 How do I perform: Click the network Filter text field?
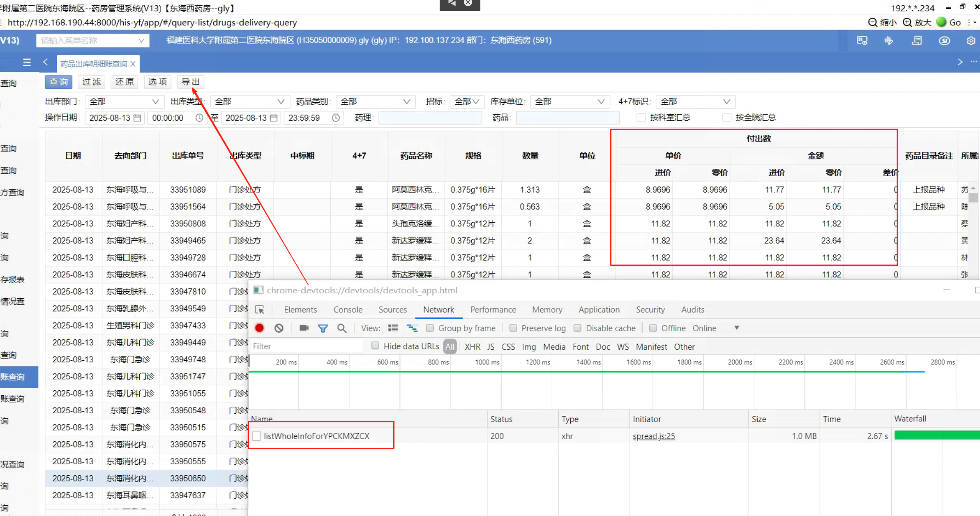tap(306, 346)
